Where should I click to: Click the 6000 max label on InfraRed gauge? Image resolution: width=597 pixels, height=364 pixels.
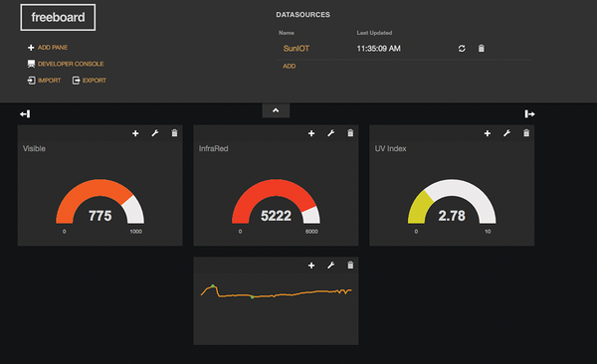point(311,232)
